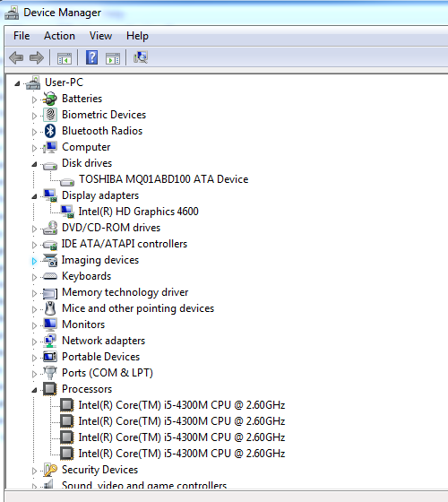Click the Disk drives category icon
Screen dimensions: 448x502
(50, 166)
